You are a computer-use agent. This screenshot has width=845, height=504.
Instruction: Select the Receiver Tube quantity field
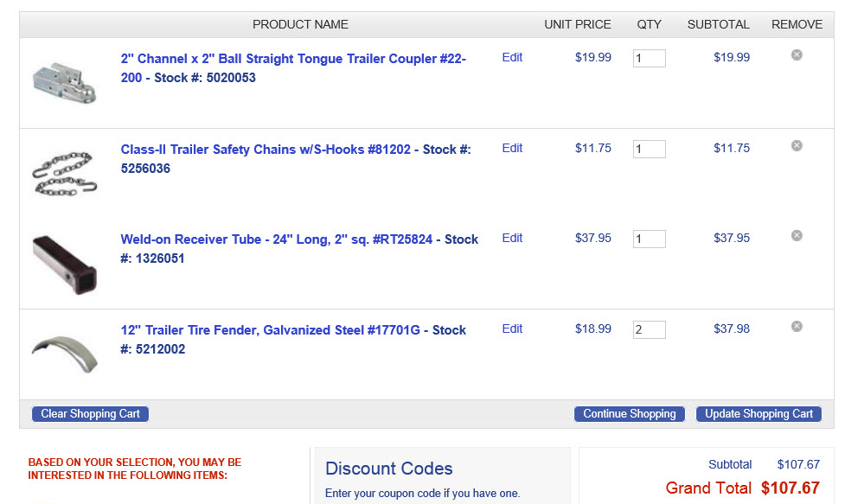click(649, 239)
